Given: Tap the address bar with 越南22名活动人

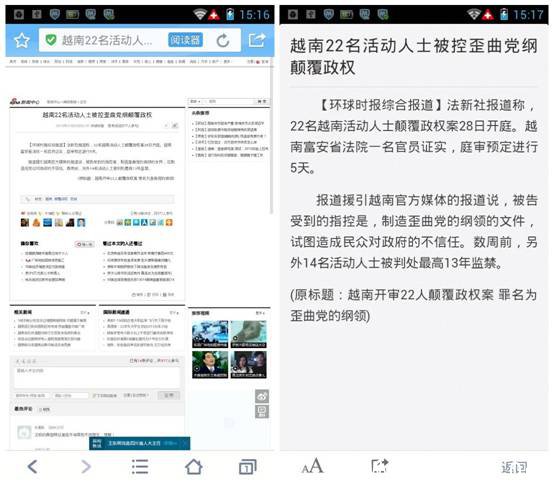Looking at the screenshot, I should pos(106,40).
